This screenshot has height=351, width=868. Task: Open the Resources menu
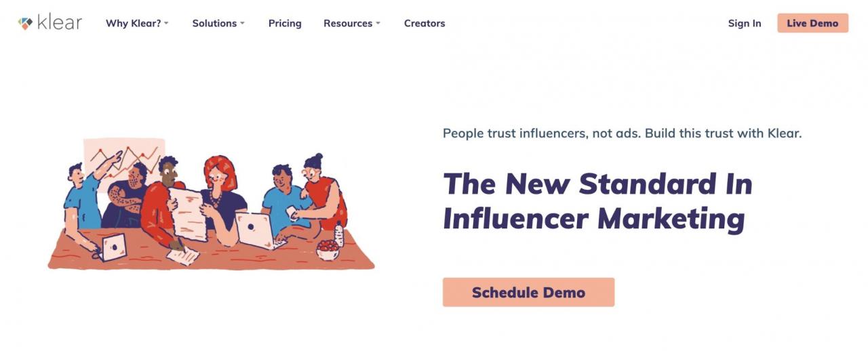tap(348, 23)
